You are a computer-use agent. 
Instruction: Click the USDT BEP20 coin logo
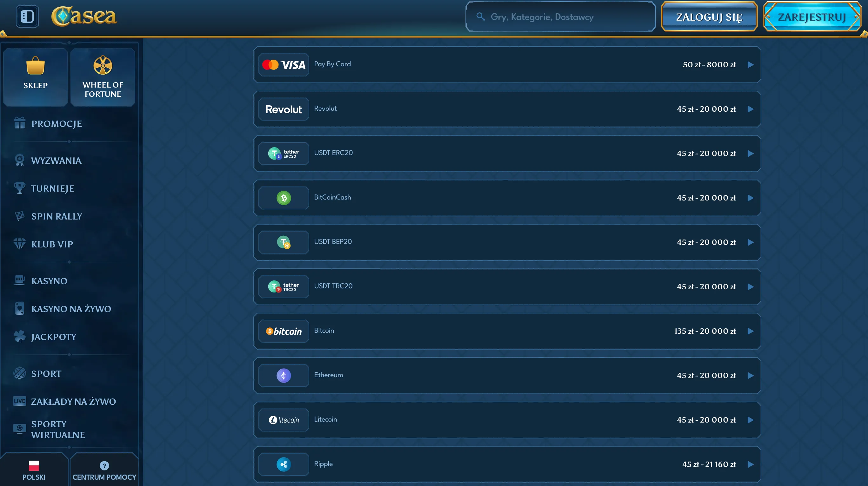pyautogui.click(x=284, y=242)
